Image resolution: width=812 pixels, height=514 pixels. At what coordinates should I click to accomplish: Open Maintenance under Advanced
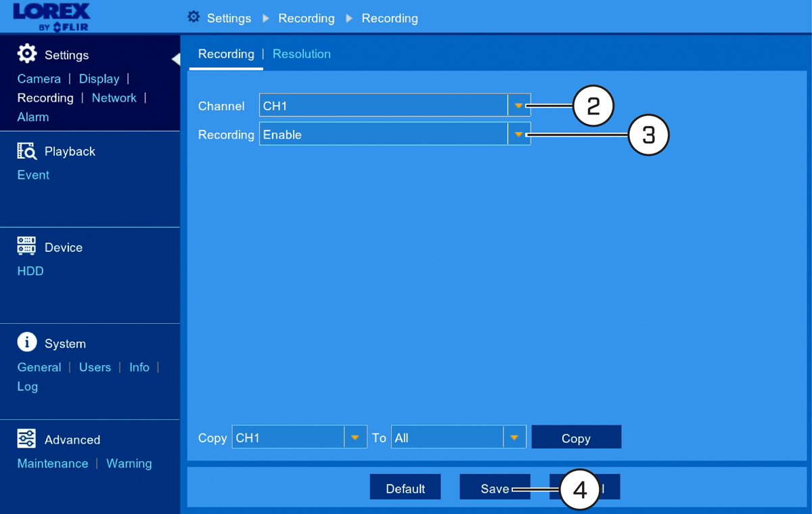(53, 463)
